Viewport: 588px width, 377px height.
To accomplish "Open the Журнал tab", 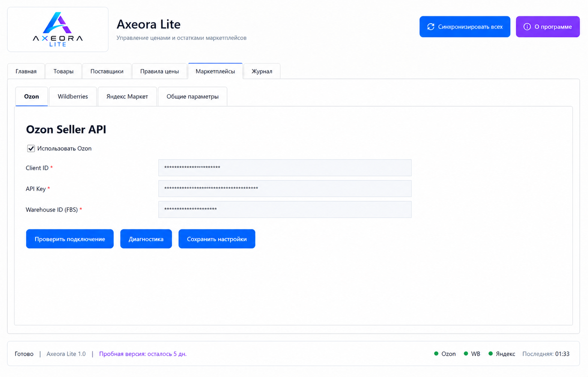I will click(x=262, y=71).
